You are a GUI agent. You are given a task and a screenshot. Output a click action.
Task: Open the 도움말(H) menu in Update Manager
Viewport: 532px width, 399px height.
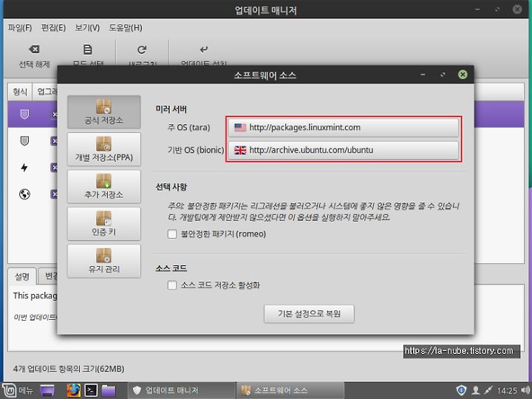(x=126, y=28)
